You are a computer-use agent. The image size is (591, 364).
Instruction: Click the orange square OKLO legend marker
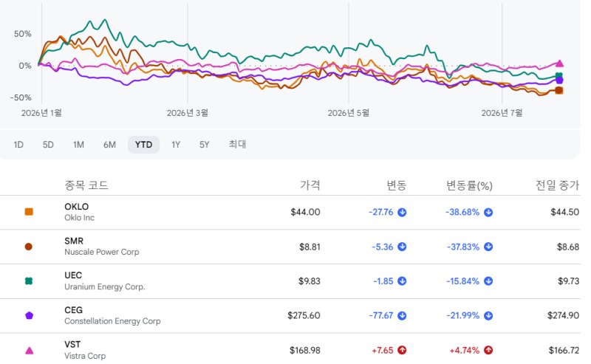pyautogui.click(x=29, y=212)
